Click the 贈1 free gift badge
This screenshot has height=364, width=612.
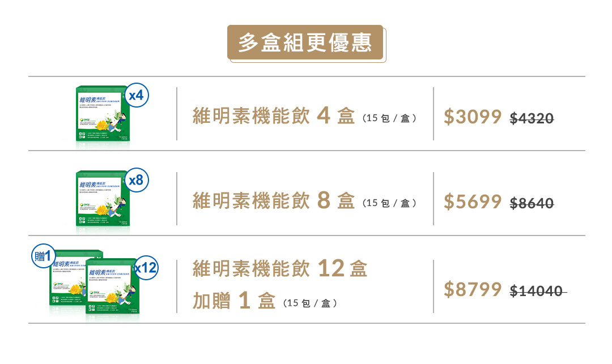(42, 256)
